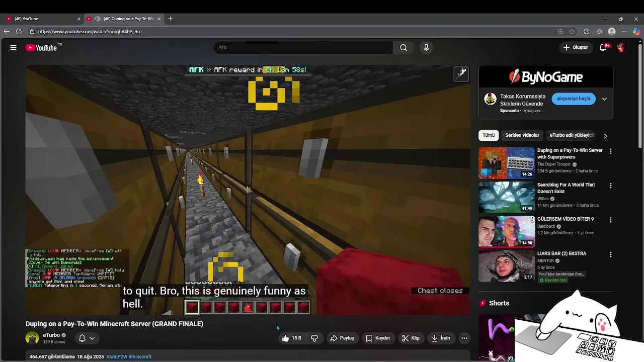Image resolution: width=644 pixels, height=362 pixels.
Task: Click the Oluştur create button
Action: pyautogui.click(x=576, y=48)
